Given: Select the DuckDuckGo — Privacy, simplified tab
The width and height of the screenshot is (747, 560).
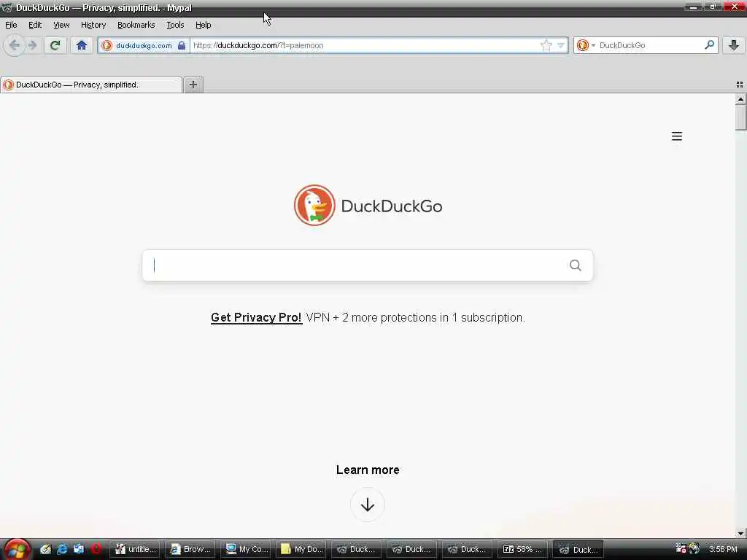Looking at the screenshot, I should click(91, 85).
